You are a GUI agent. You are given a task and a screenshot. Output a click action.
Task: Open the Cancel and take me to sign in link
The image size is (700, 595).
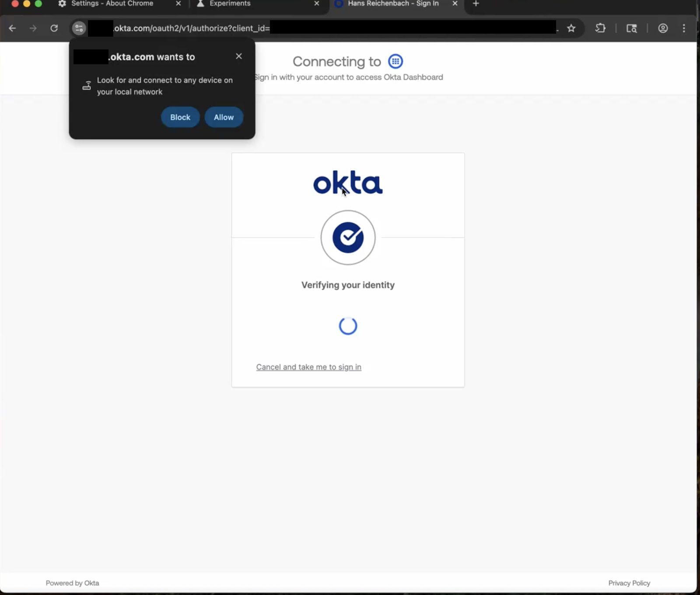pos(308,367)
